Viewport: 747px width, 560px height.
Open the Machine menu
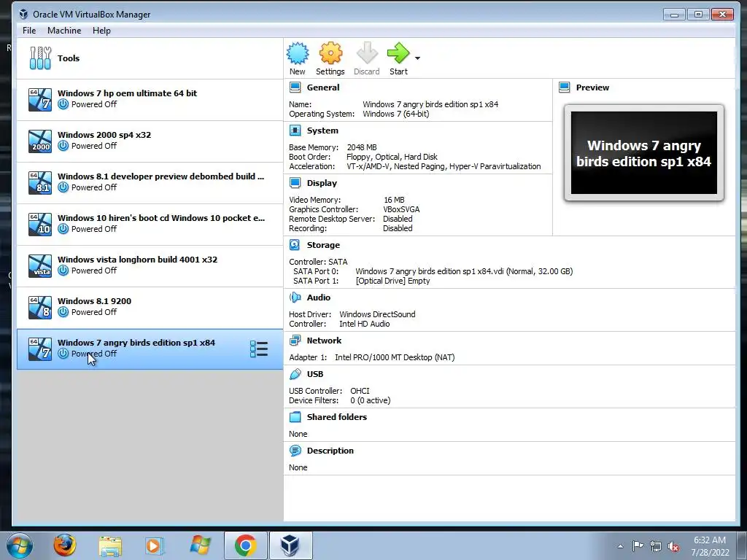[64, 31]
